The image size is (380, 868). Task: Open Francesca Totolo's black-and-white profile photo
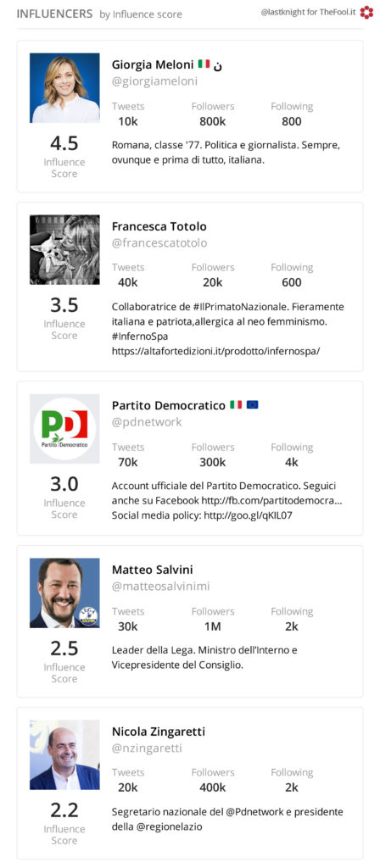click(x=64, y=250)
